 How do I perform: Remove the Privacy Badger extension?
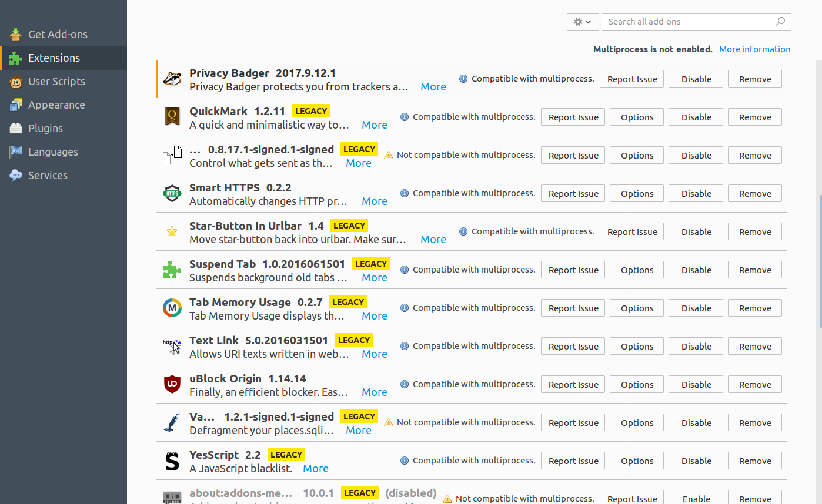[755, 79]
